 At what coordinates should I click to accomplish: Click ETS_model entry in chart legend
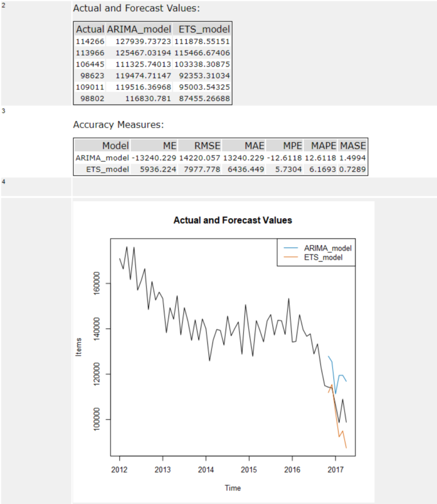(323, 257)
